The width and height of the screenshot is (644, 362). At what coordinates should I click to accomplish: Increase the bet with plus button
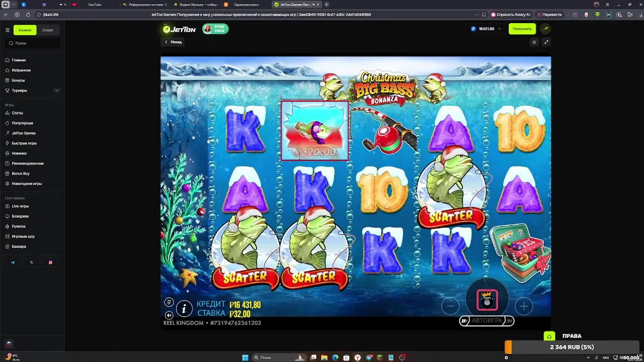(524, 306)
